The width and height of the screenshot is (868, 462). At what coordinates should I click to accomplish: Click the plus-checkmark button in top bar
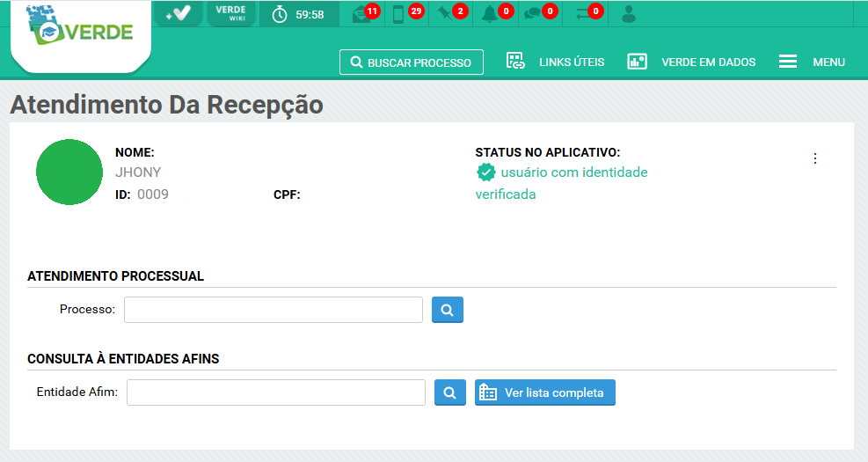click(x=178, y=13)
